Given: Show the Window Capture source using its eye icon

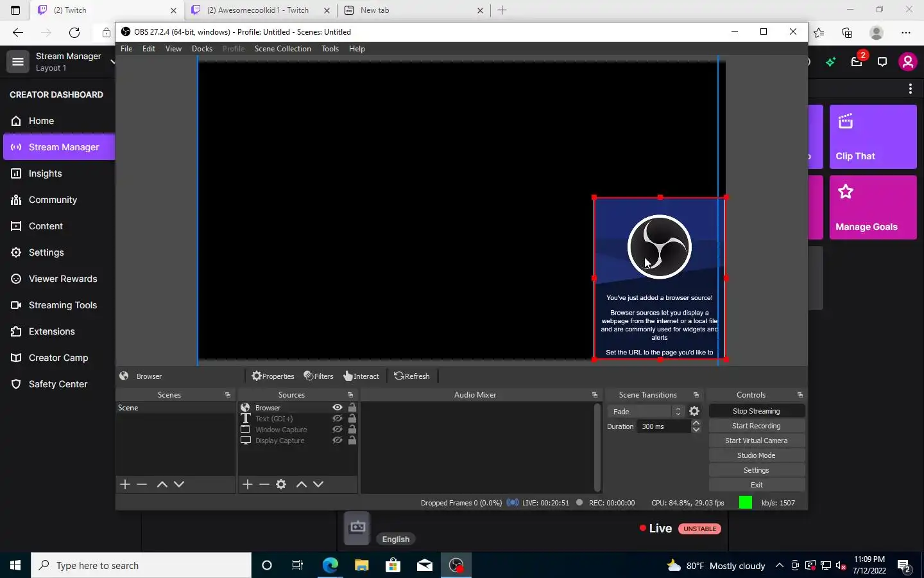Looking at the screenshot, I should (337, 429).
